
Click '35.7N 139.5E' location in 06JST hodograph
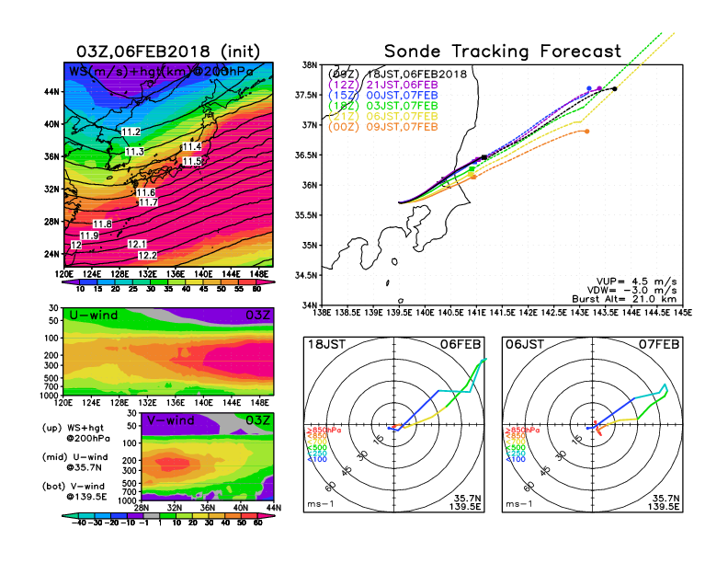click(x=664, y=502)
